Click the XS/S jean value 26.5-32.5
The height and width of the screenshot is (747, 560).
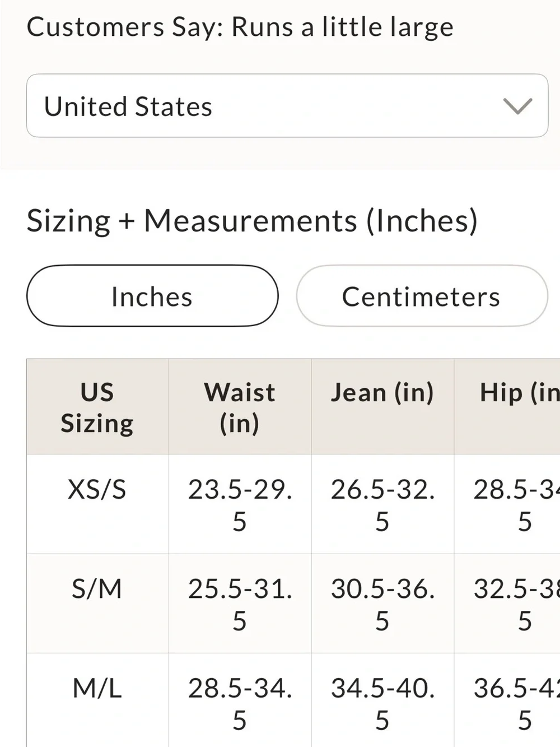(x=382, y=505)
